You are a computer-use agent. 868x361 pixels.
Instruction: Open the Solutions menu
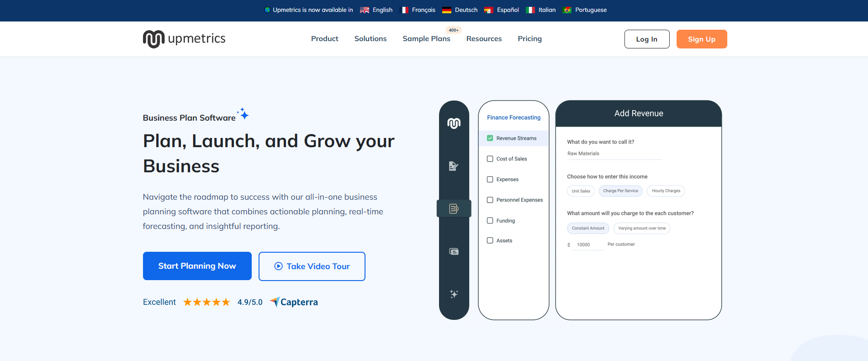pos(370,39)
